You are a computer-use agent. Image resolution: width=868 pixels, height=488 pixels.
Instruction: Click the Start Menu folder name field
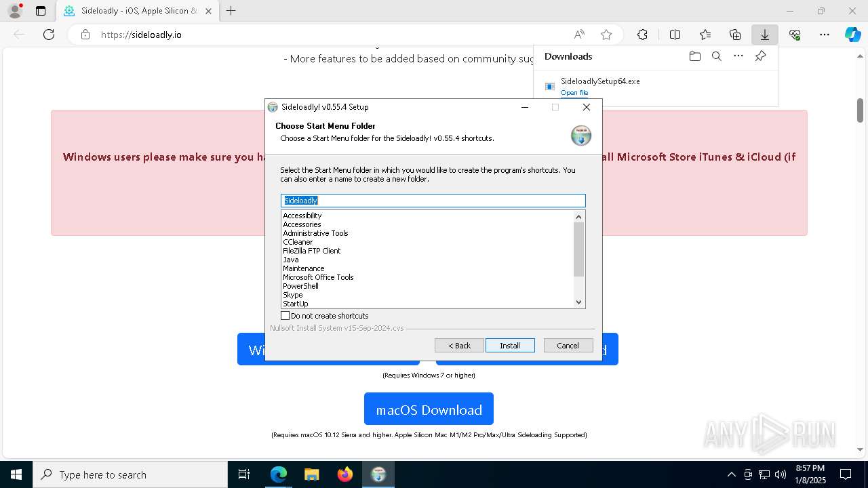[x=433, y=201]
